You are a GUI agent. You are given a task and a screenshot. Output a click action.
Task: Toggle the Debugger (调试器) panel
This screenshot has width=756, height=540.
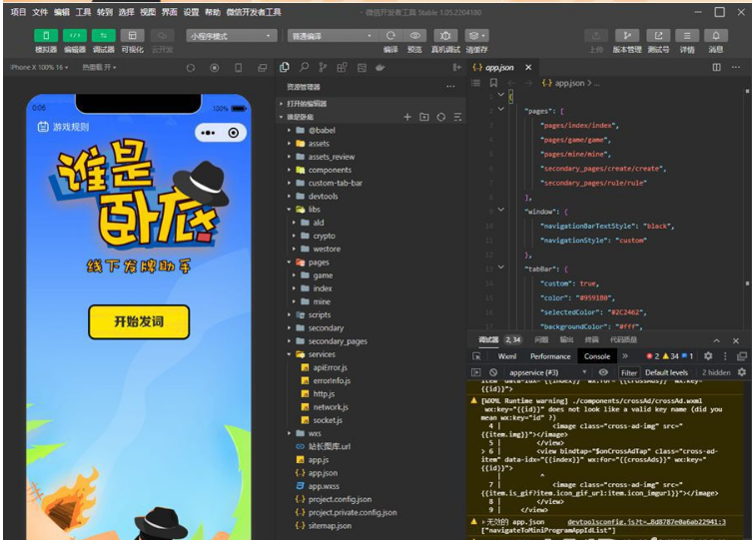104,36
